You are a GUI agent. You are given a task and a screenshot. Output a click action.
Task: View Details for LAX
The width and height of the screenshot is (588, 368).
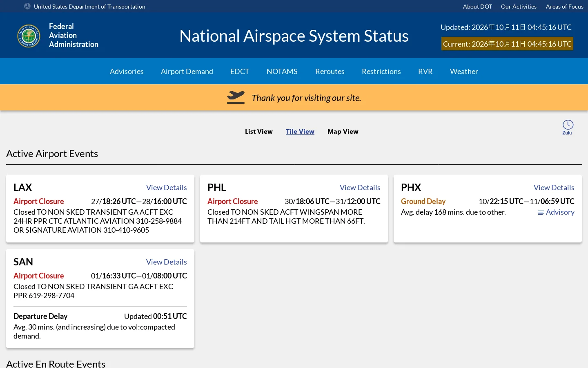coord(167,187)
